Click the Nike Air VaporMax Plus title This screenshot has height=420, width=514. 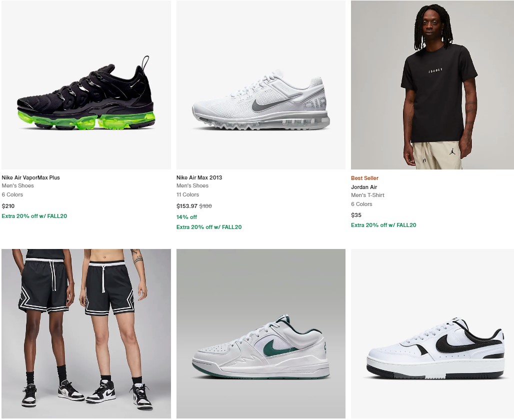(x=31, y=177)
